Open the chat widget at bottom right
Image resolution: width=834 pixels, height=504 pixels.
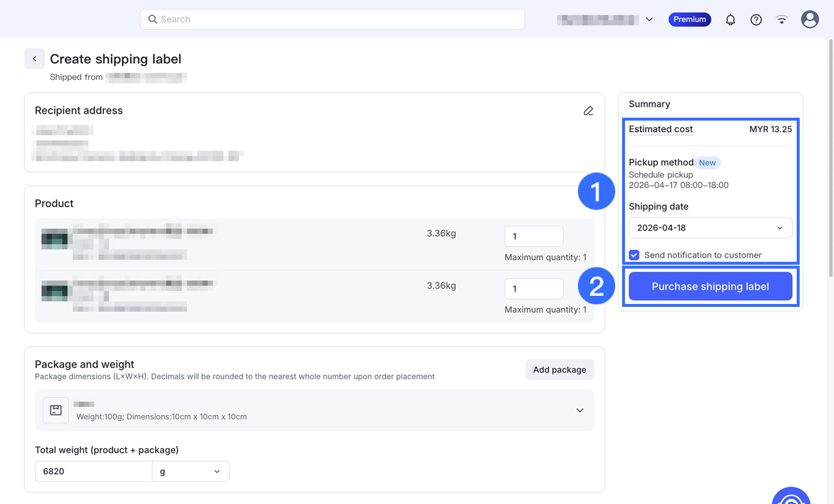coord(791,498)
